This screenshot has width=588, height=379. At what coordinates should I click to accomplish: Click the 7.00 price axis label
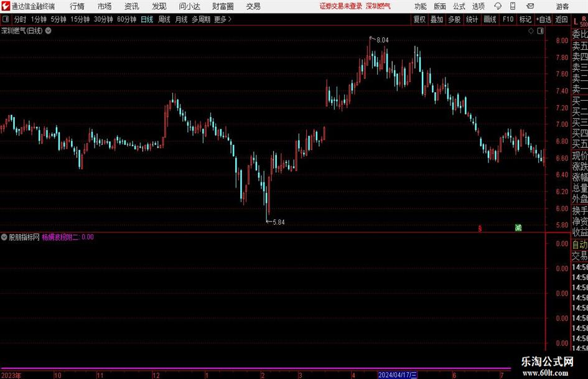(562, 124)
